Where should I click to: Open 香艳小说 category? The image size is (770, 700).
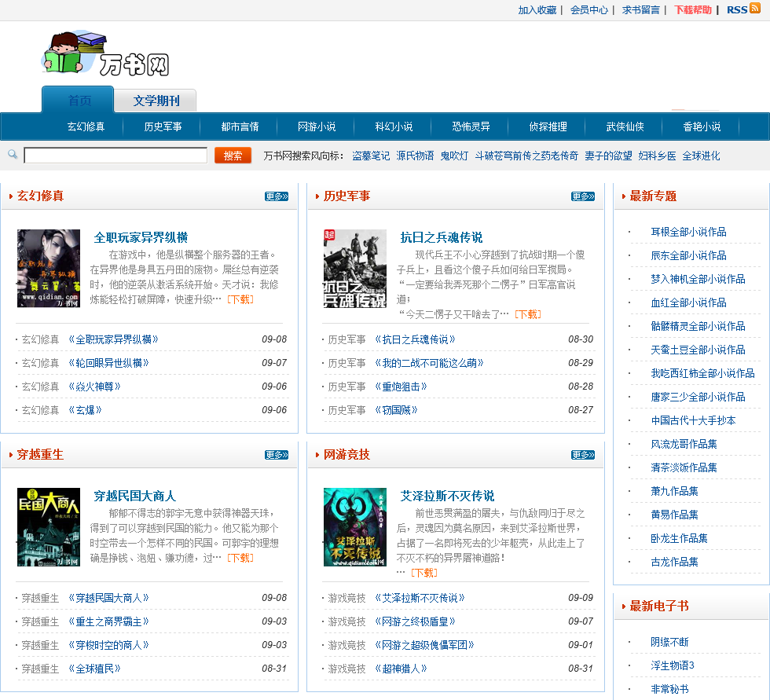pyautogui.click(x=702, y=126)
